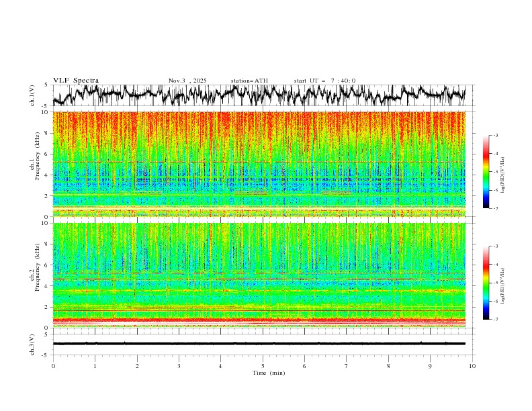Screen dimensions: 532x411
Task: Click the ch.1 voltage waveform trace
Action: click(259, 95)
